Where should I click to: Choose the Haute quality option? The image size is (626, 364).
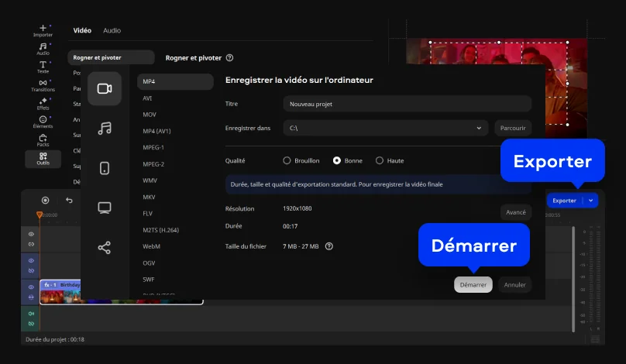(380, 160)
